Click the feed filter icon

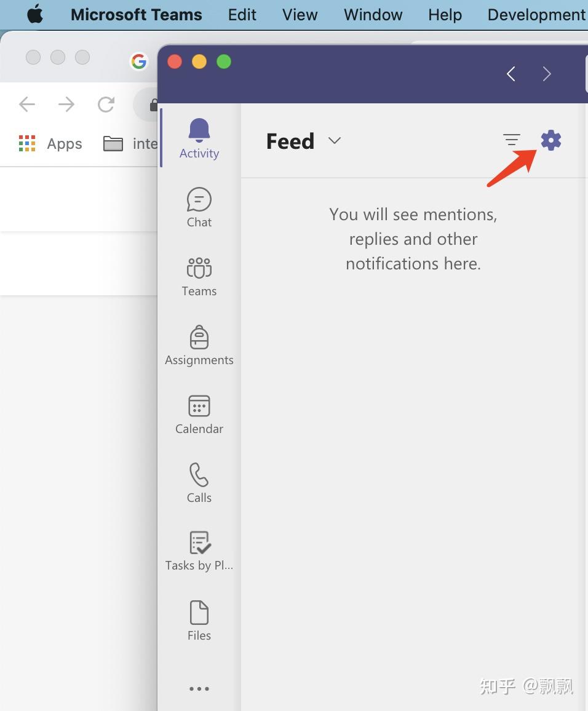[x=511, y=140]
